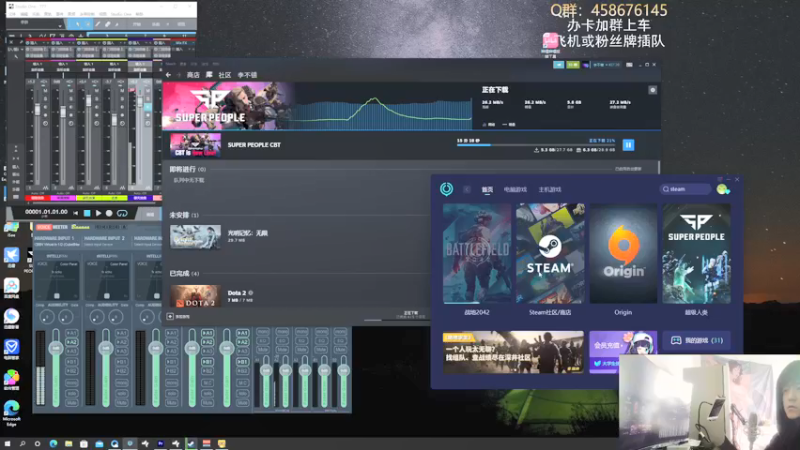Select the Eraser tool in Studio One
Viewport: 800px width, 450px height.
tap(108, 24)
